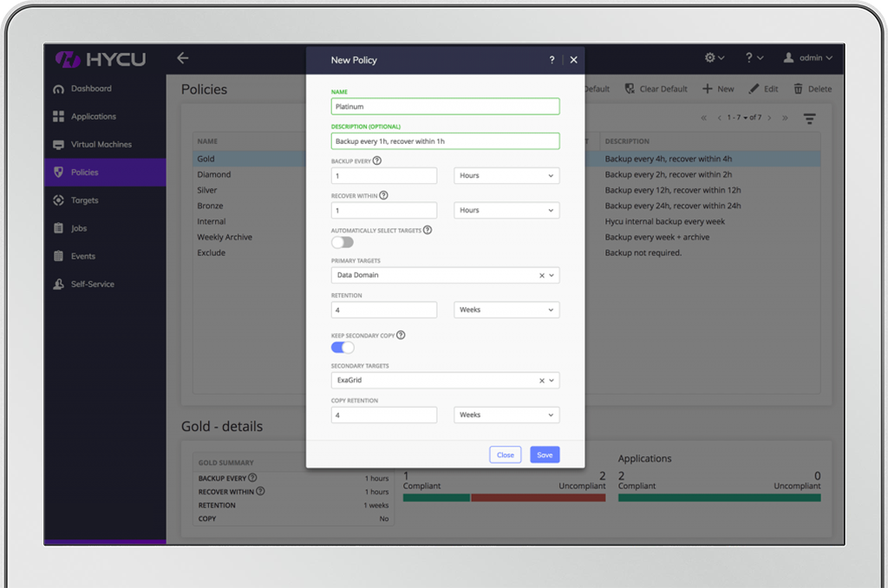Select the Bronze policy row
Viewport: 888px width, 588px height.
pyautogui.click(x=210, y=206)
